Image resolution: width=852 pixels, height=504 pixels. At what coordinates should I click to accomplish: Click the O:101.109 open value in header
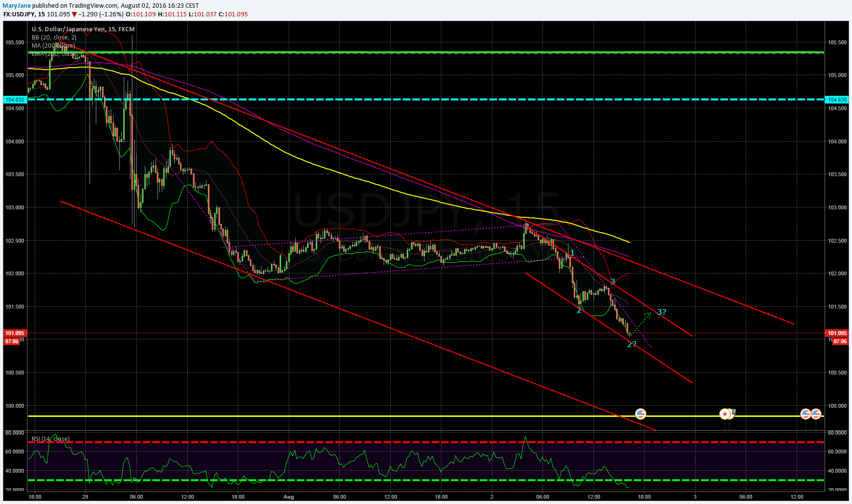(142, 14)
